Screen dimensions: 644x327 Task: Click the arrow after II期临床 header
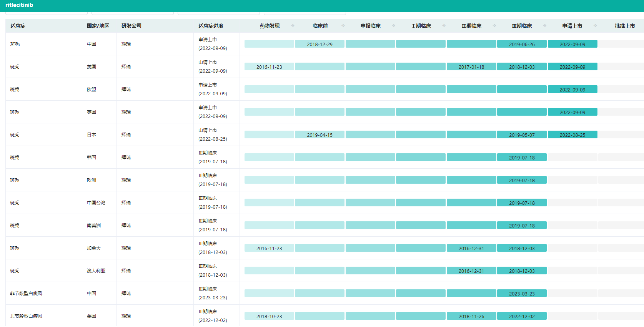(494, 26)
